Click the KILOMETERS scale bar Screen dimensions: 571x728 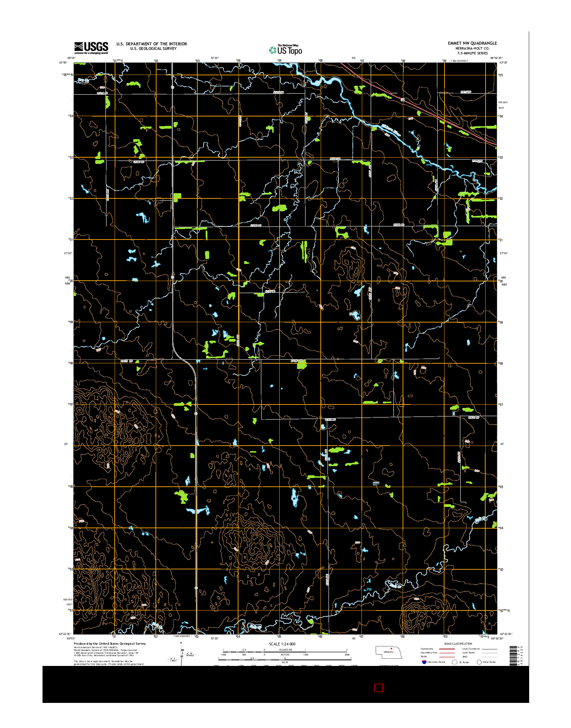285,651
